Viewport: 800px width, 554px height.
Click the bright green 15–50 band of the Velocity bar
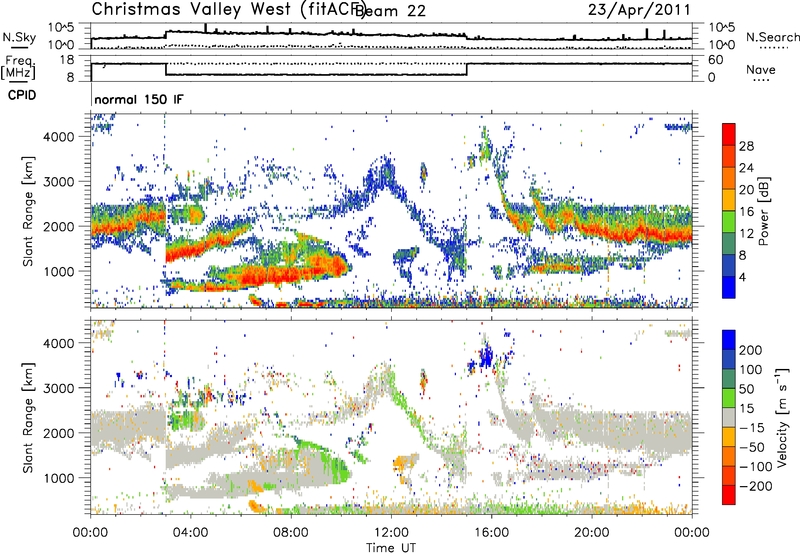pos(729,398)
